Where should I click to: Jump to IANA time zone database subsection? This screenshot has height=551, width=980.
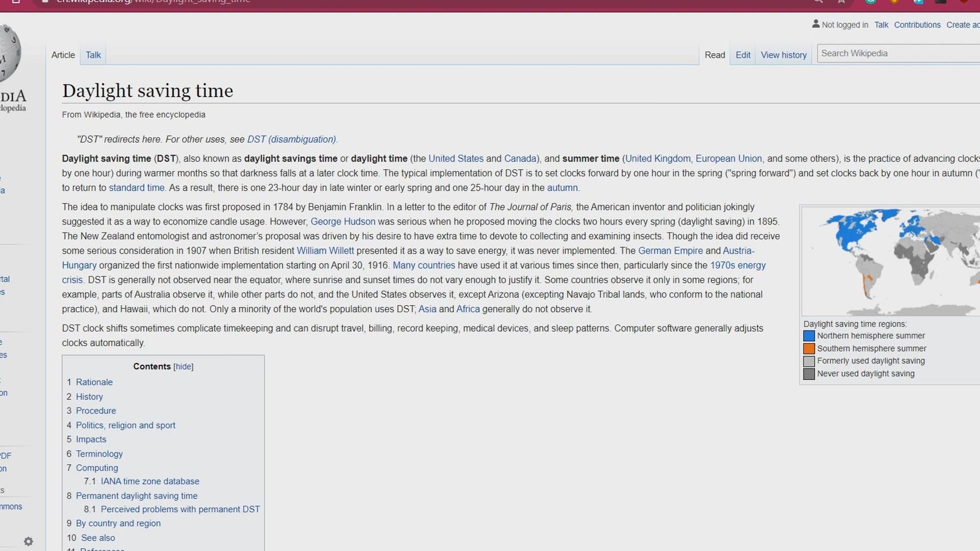(x=150, y=481)
